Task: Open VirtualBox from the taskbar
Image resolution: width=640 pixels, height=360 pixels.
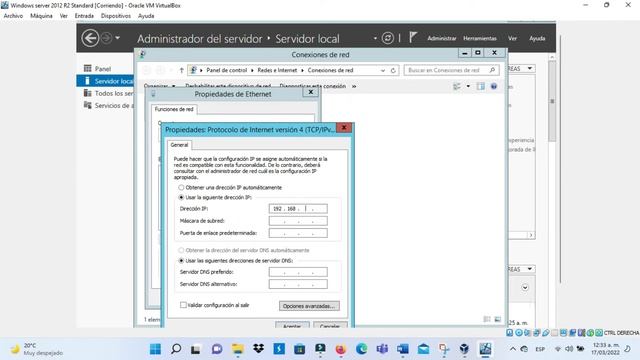Action: point(464,349)
